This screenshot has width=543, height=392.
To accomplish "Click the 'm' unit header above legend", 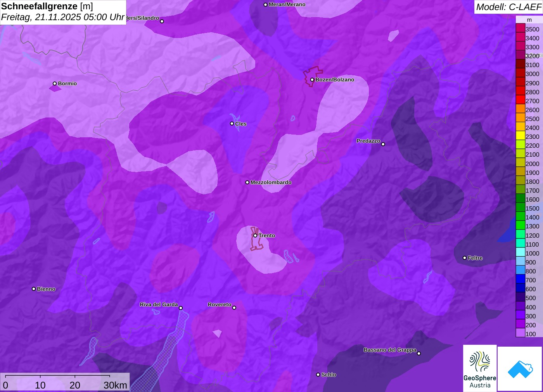I will pos(529,20).
